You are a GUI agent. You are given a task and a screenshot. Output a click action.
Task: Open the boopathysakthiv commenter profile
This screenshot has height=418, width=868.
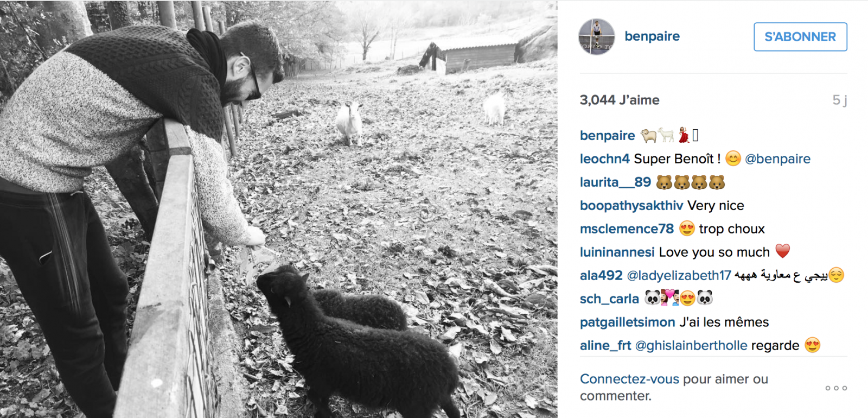pos(631,206)
